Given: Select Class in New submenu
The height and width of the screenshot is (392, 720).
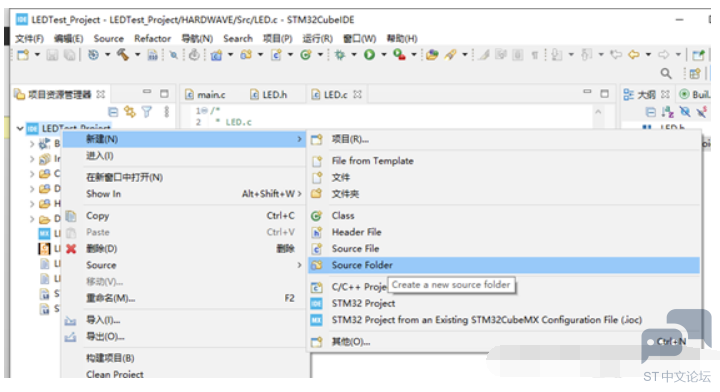Looking at the screenshot, I should click(504, 216).
